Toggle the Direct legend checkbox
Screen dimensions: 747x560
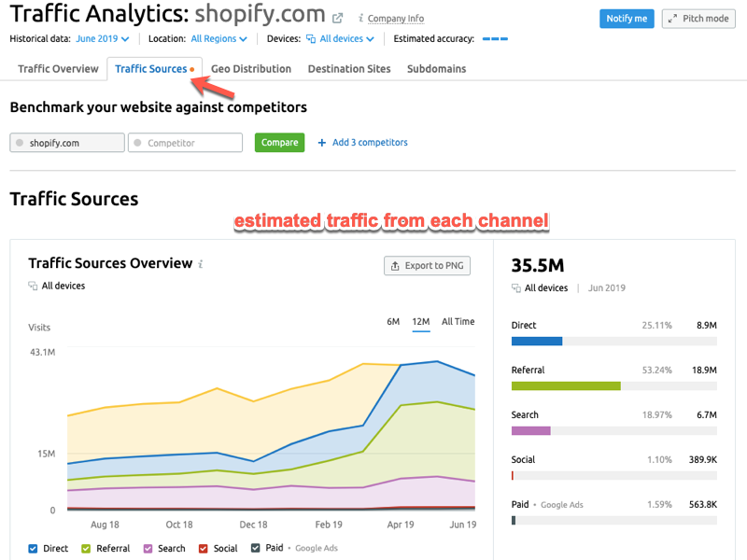coord(34,549)
